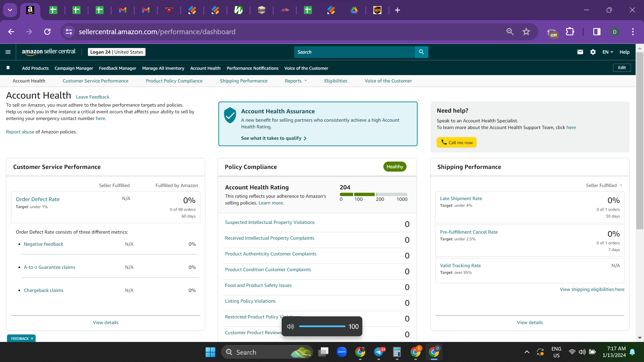The width and height of the screenshot is (644, 362).
Task: Click the Healthy status badge
Action: 395,167
